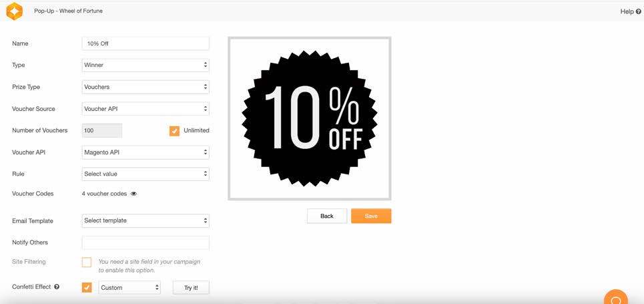This screenshot has width=644, height=304.
Task: Enable the Site Filtering checkbox
Action: click(x=87, y=262)
